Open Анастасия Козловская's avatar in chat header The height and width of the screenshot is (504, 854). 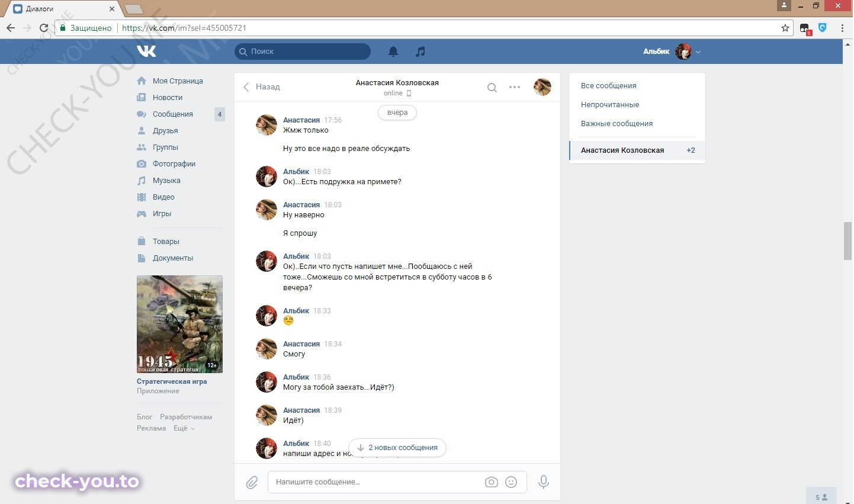pyautogui.click(x=542, y=87)
